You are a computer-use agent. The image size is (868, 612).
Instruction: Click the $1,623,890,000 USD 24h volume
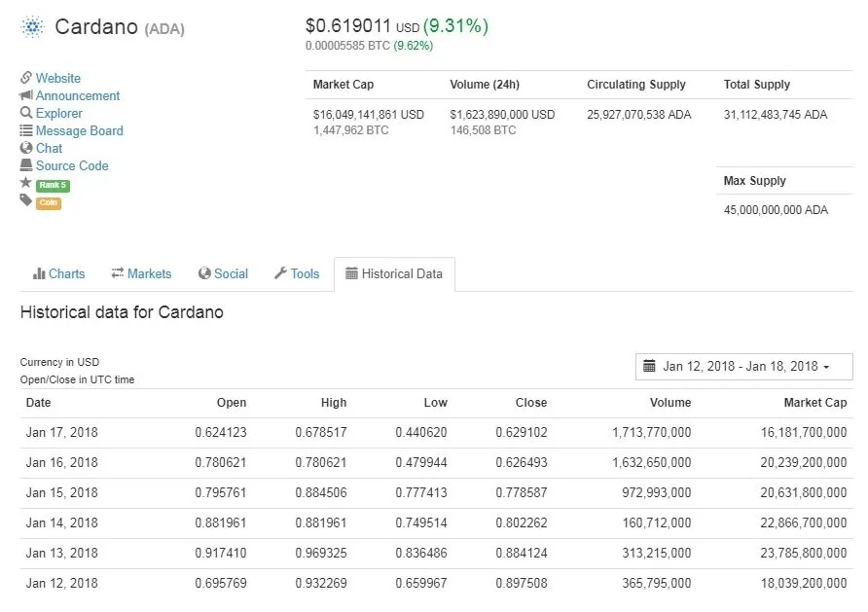click(502, 115)
